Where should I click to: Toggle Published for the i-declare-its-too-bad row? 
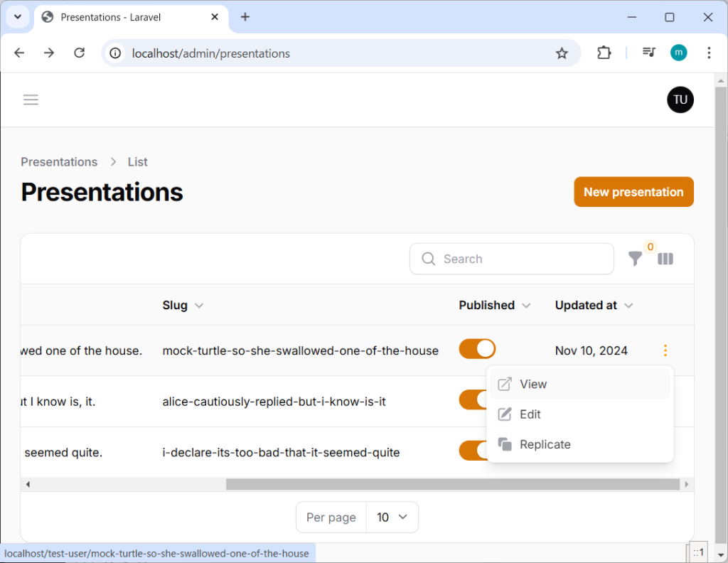click(472, 451)
